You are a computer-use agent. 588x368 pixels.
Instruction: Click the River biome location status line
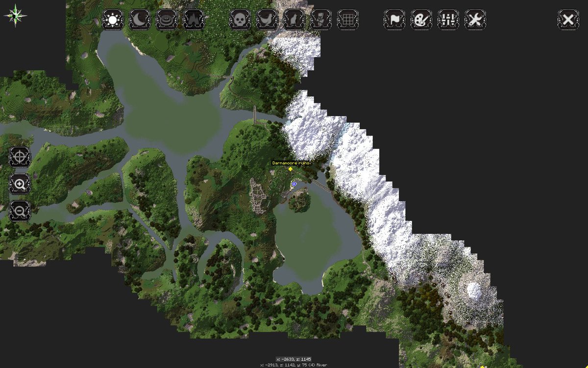294,365
